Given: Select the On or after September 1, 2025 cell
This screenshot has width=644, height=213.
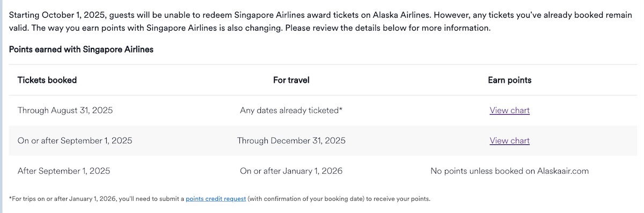Looking at the screenshot, I should 75,141.
